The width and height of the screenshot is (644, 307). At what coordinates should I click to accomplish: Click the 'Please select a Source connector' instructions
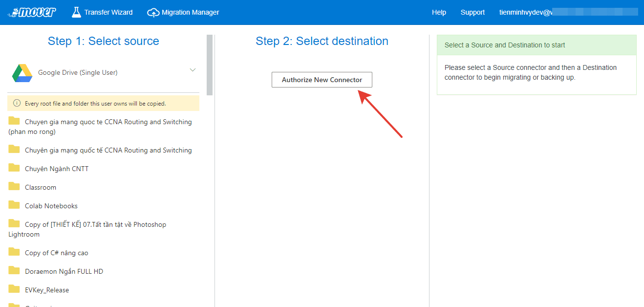pyautogui.click(x=531, y=72)
